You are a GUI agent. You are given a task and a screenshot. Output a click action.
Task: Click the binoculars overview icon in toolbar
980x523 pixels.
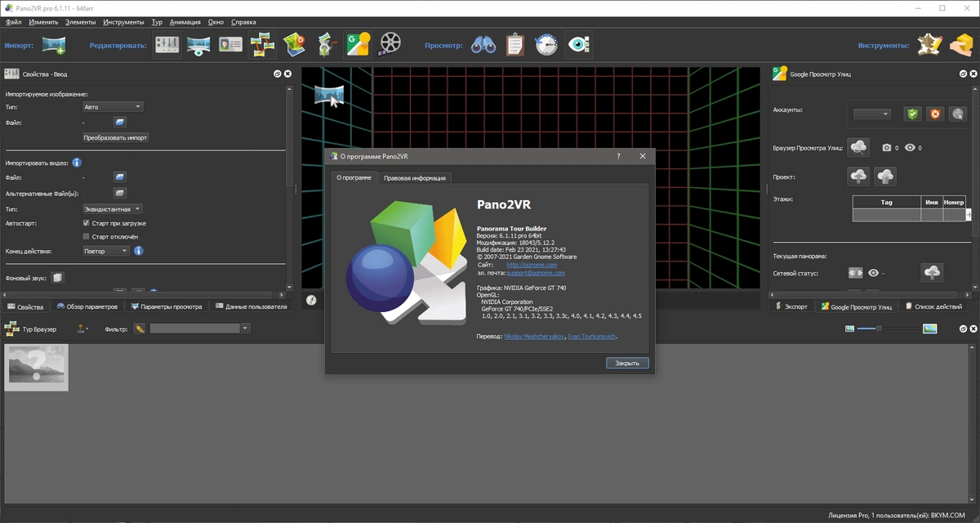[483, 44]
